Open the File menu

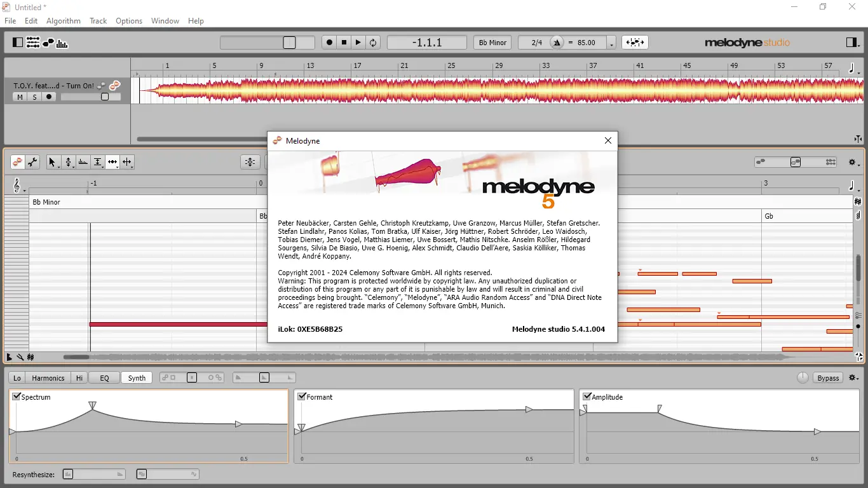click(10, 21)
